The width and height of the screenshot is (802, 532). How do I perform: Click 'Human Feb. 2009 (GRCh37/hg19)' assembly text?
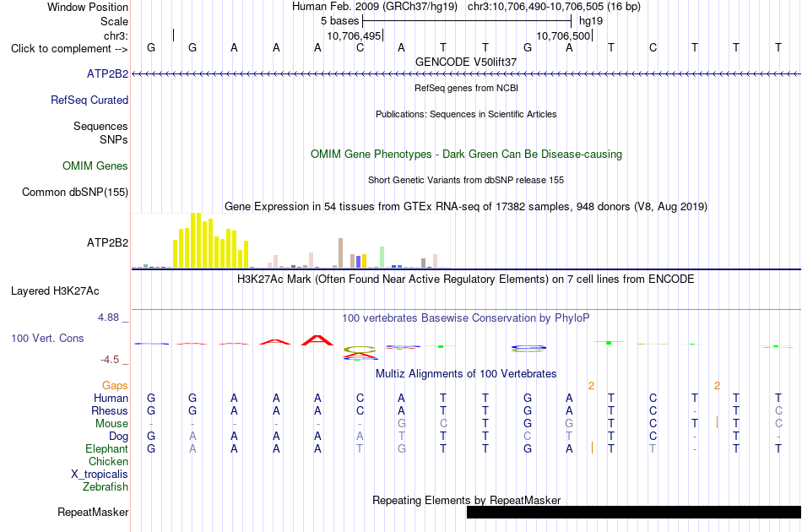[x=375, y=7]
